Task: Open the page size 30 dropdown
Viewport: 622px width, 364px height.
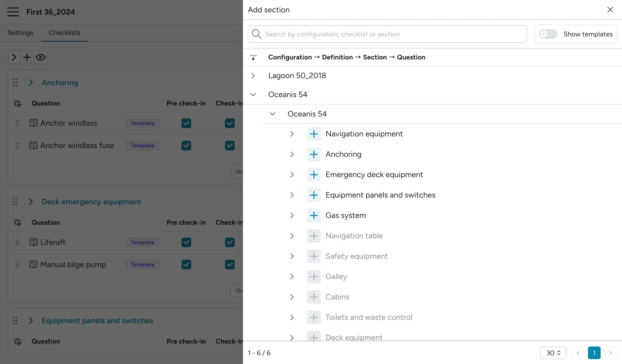Action: coord(553,353)
